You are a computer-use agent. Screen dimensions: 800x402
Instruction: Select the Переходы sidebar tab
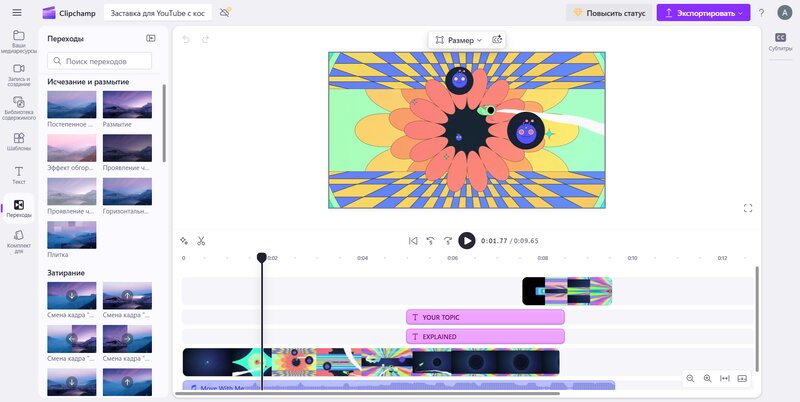19,209
